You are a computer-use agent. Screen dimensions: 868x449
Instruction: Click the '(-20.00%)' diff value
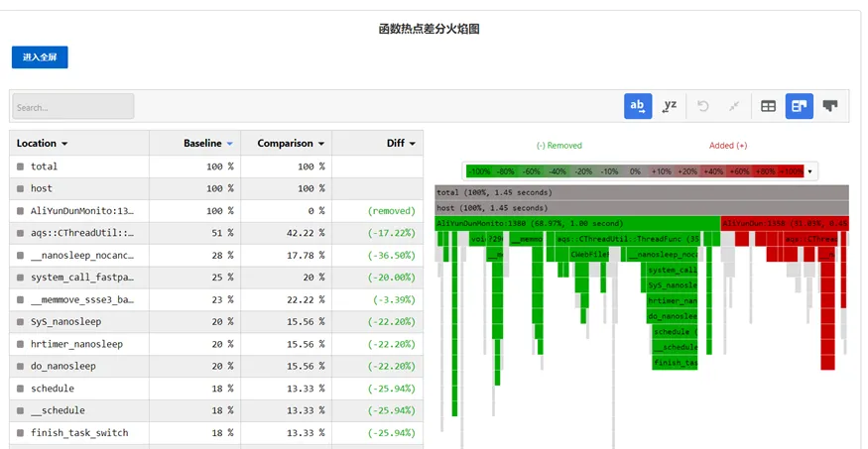click(392, 278)
